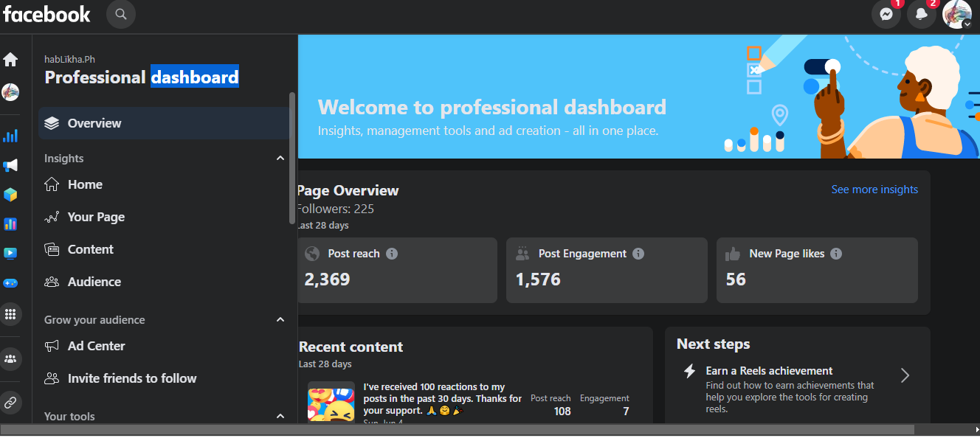Collapse the Your tools section
The width and height of the screenshot is (980, 441).
click(x=280, y=416)
